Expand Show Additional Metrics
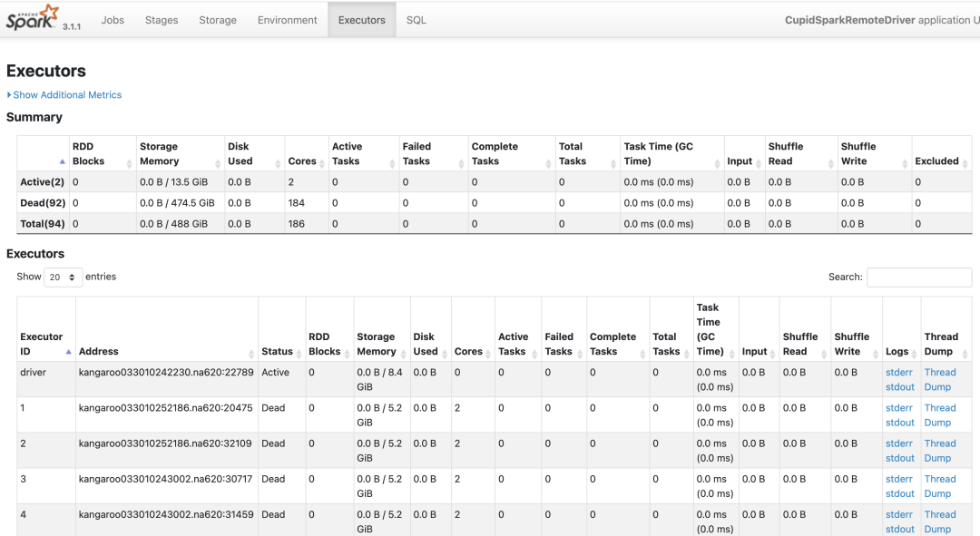Screen dimensions: 980x536 [66, 95]
